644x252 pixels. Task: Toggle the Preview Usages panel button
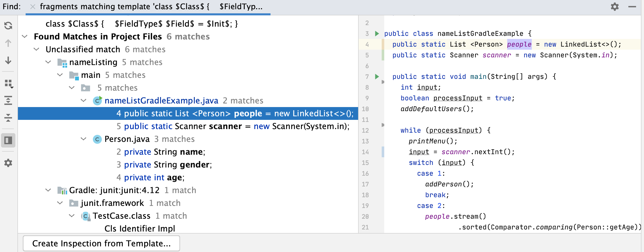(x=8, y=140)
